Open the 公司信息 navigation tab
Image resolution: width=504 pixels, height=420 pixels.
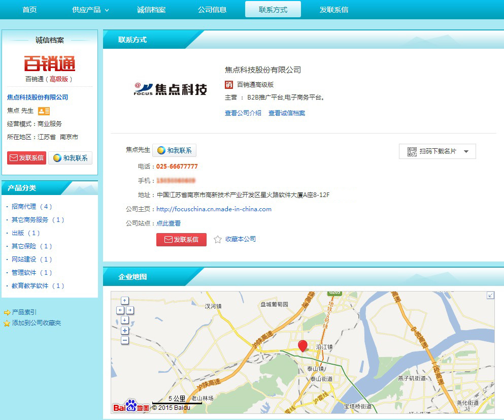212,10
